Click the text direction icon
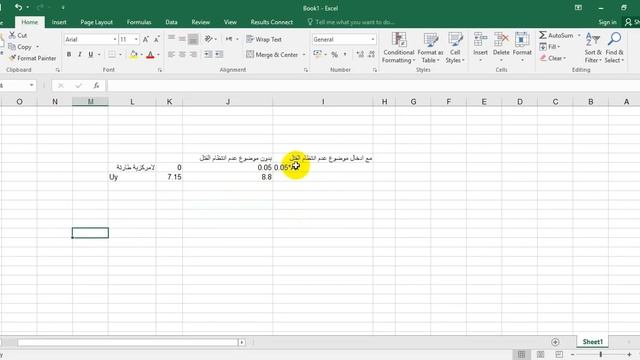The width and height of the screenshot is (640, 360). [229, 39]
